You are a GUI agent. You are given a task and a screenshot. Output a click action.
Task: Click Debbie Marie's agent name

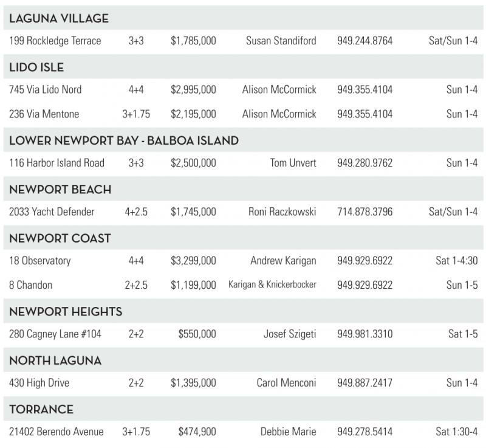(x=288, y=432)
